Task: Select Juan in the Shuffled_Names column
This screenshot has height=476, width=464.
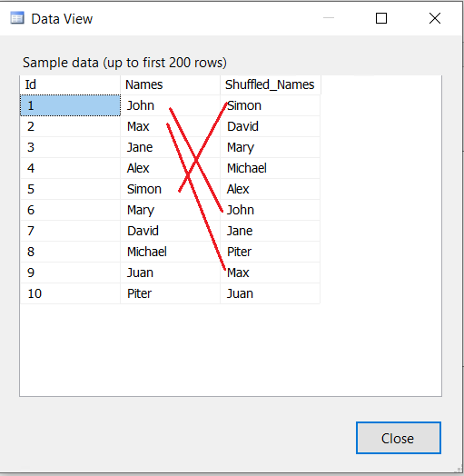Action: tap(270, 293)
